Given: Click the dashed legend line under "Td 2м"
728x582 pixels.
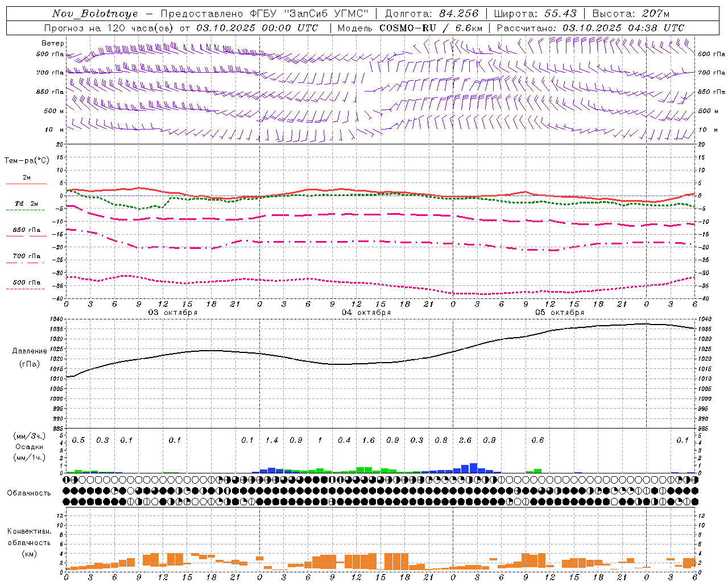Looking at the screenshot, I should pos(26,210).
